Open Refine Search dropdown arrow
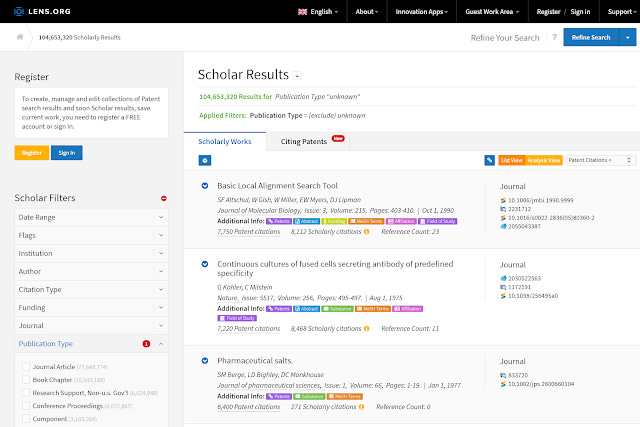 [628, 37]
